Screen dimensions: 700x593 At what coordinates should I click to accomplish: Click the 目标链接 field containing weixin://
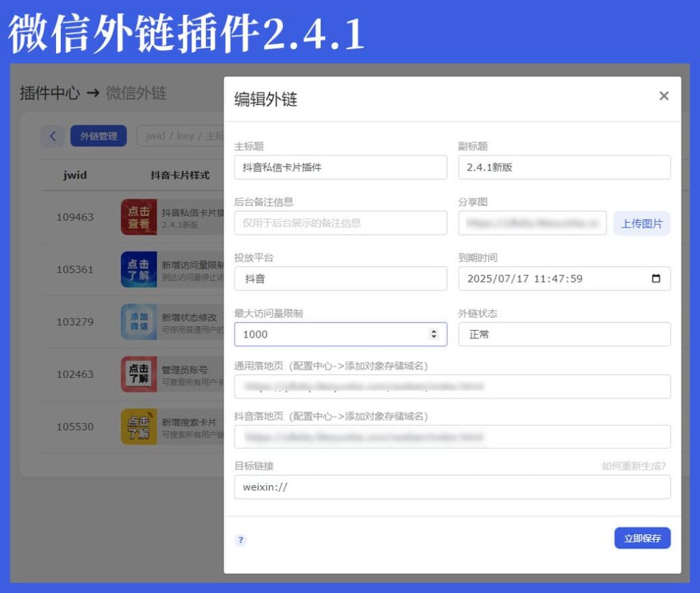point(453,487)
